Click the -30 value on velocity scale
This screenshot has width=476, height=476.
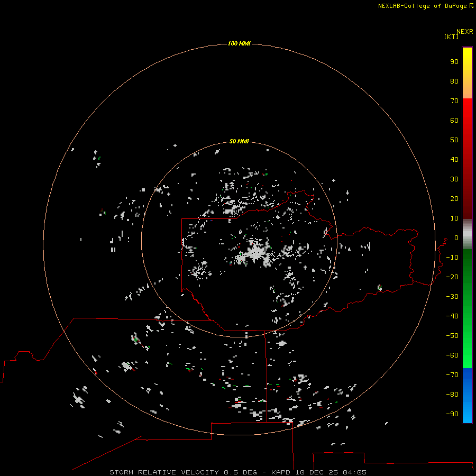pyautogui.click(x=452, y=297)
